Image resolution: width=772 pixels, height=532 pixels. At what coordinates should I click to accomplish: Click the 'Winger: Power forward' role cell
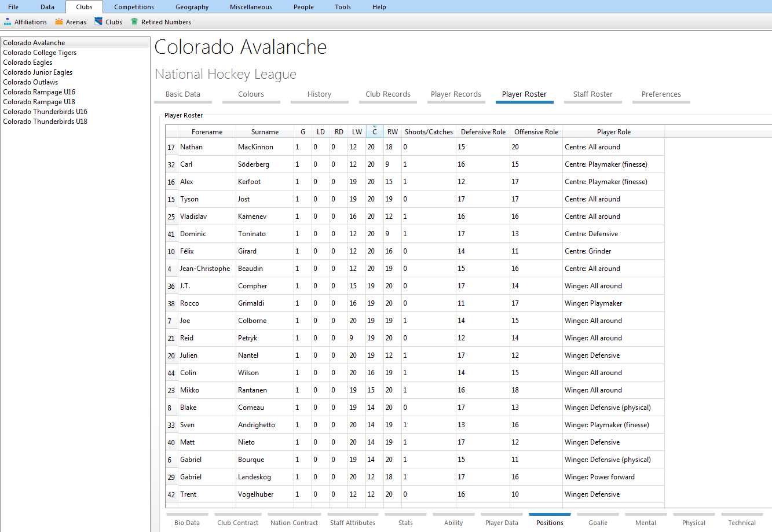(x=613, y=477)
